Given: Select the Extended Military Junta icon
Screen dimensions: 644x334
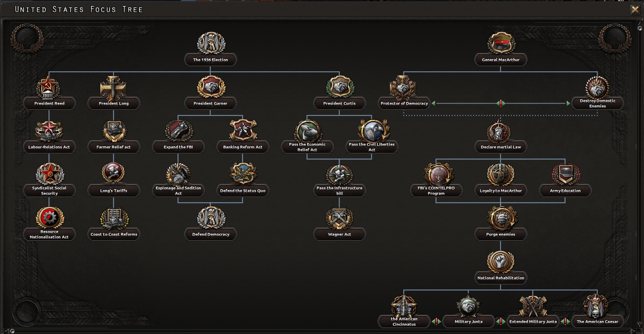Looking at the screenshot, I should tap(533, 305).
